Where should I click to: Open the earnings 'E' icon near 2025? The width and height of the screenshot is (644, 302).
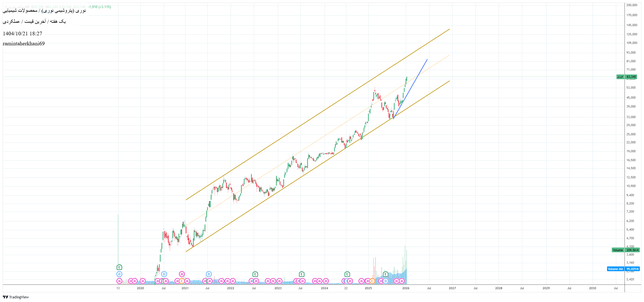[x=385, y=274]
